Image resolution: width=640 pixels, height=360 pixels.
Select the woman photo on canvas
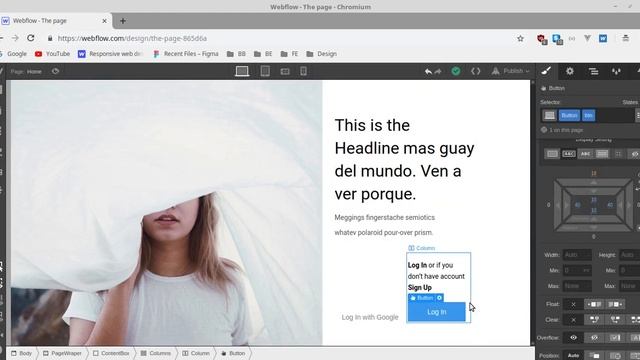167,213
